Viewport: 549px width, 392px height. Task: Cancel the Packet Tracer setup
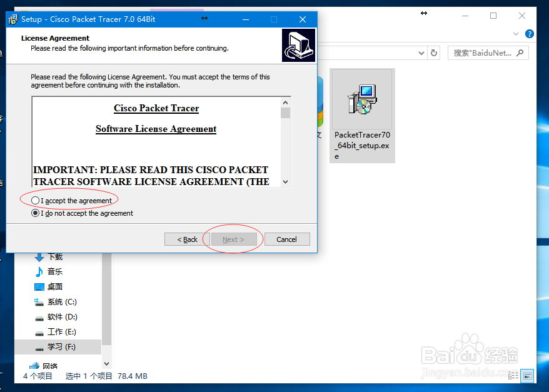[x=287, y=239]
